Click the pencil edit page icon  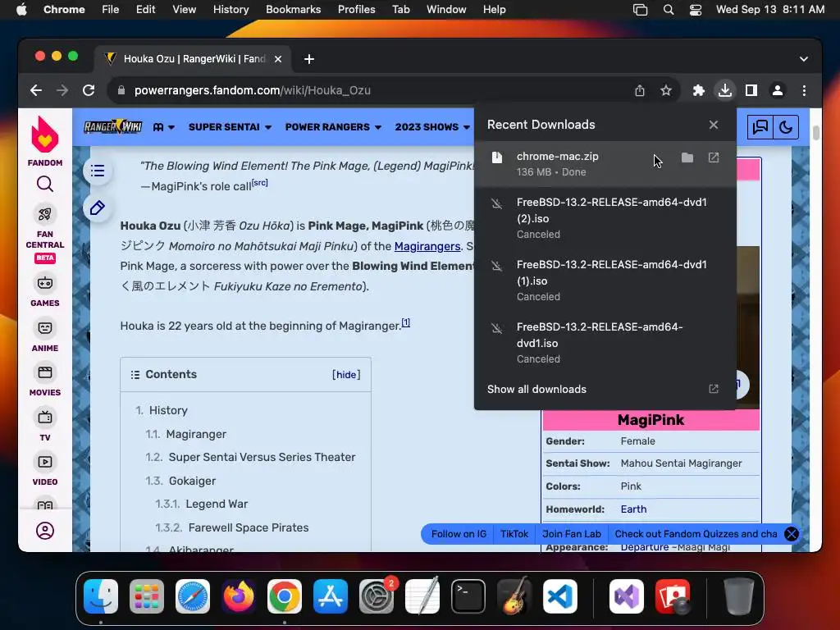(x=98, y=208)
